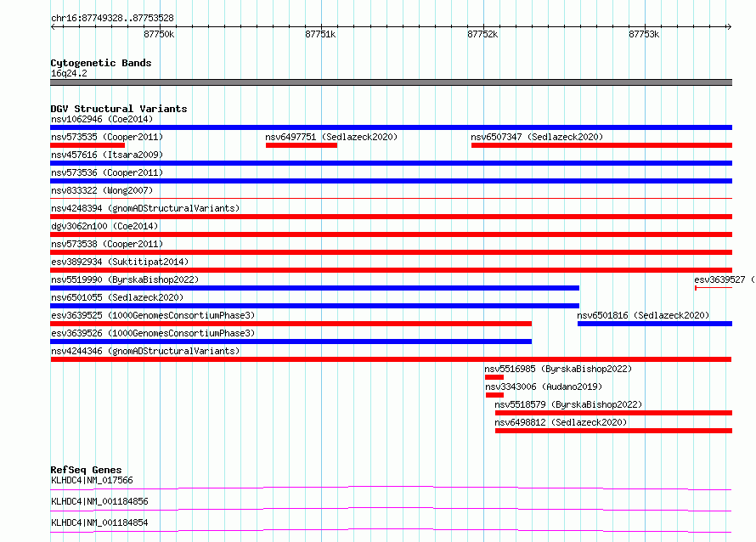The height and width of the screenshot is (542, 756).
Task: Click the 87751k ruler tick label
Action: pyautogui.click(x=320, y=34)
